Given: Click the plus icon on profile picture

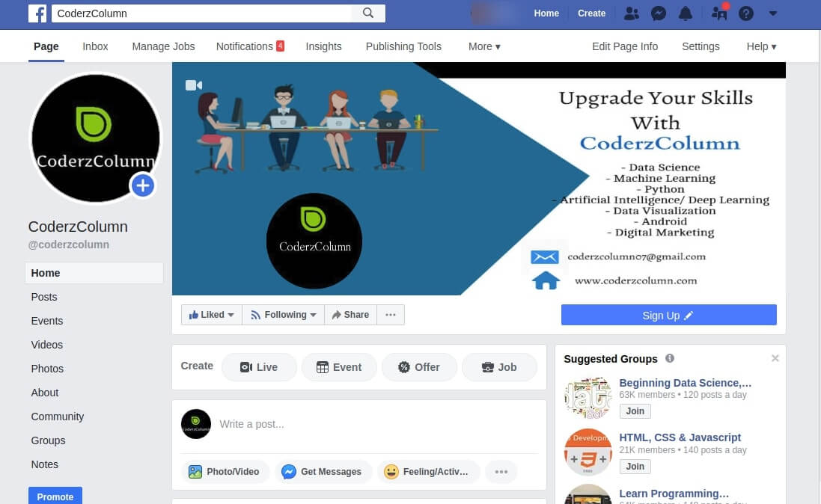Looking at the screenshot, I should (142, 185).
